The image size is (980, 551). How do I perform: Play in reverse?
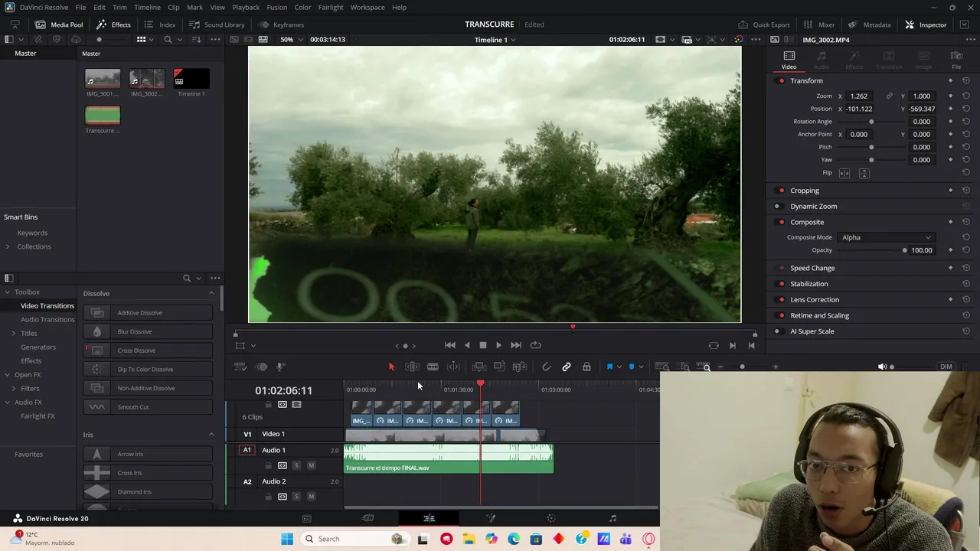[467, 346]
